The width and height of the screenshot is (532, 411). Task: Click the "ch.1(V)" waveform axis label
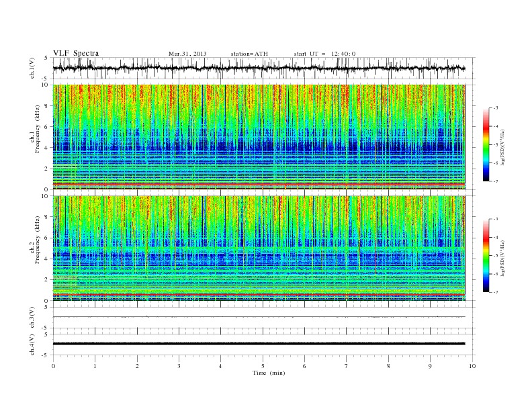pos(32,68)
